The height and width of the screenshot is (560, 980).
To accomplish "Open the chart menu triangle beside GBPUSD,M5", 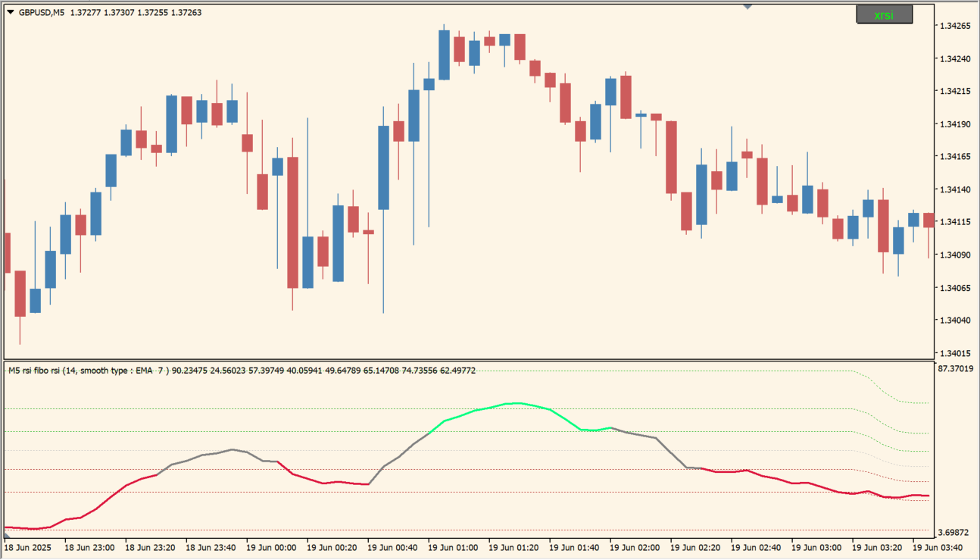I will 11,12.
